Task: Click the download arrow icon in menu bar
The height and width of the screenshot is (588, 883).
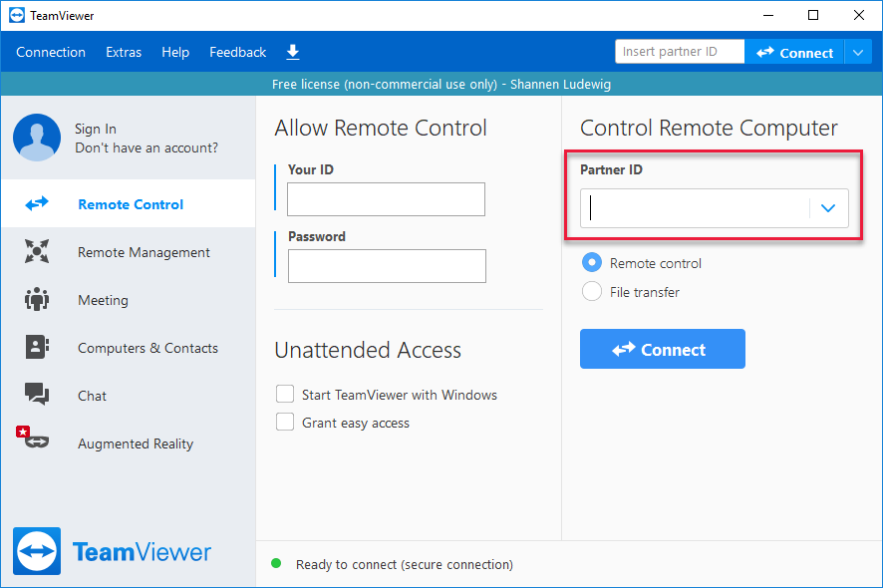Action: click(x=293, y=53)
